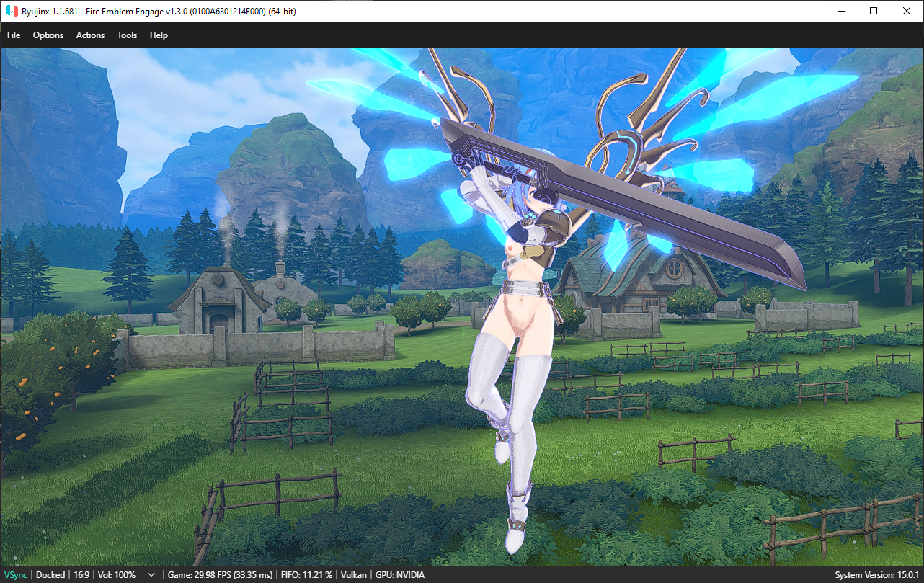This screenshot has height=583, width=924.
Task: Expand the chevron next to the volume
Action: 151,575
